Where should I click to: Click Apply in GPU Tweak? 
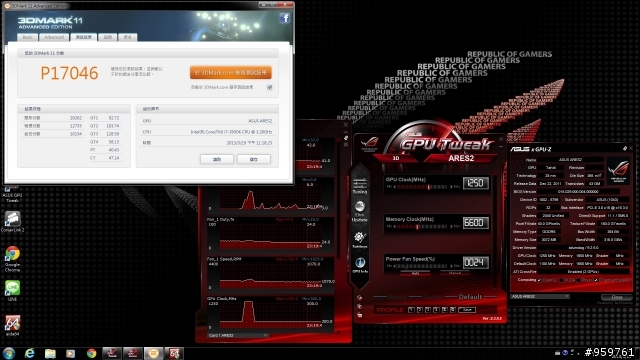click(398, 297)
